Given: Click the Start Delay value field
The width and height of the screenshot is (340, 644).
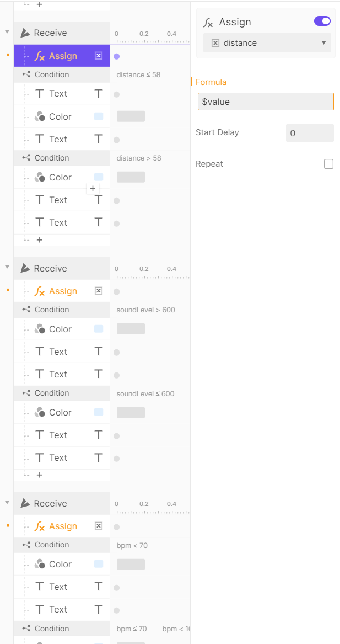Looking at the screenshot, I should tap(310, 133).
